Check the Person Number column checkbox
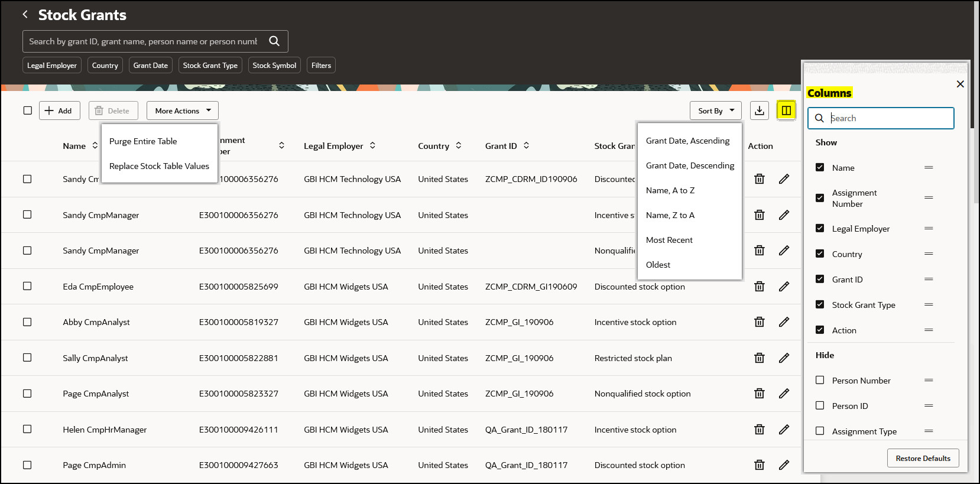The width and height of the screenshot is (980, 484). click(820, 380)
